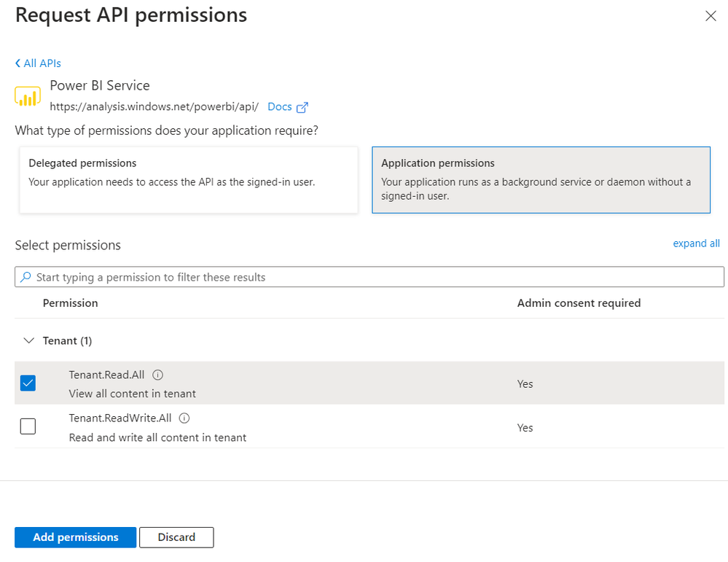
Task: Click the Add permissions button
Action: click(75, 537)
